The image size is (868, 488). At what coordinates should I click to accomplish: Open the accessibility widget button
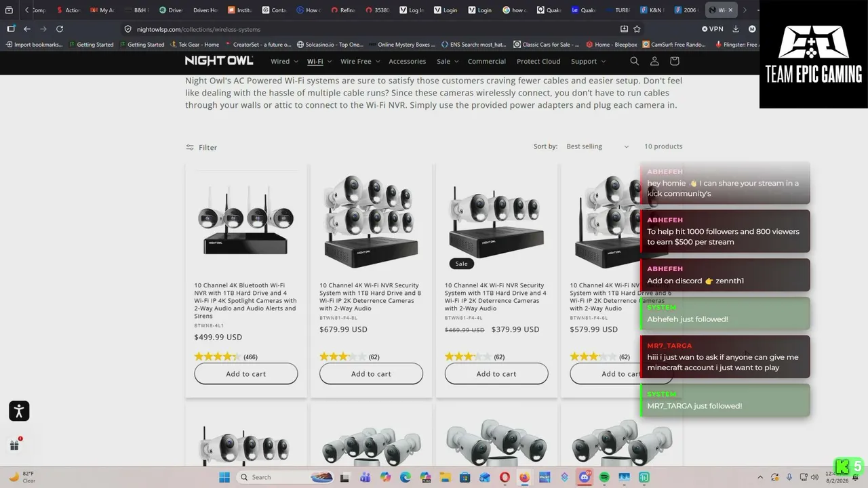[x=19, y=411]
